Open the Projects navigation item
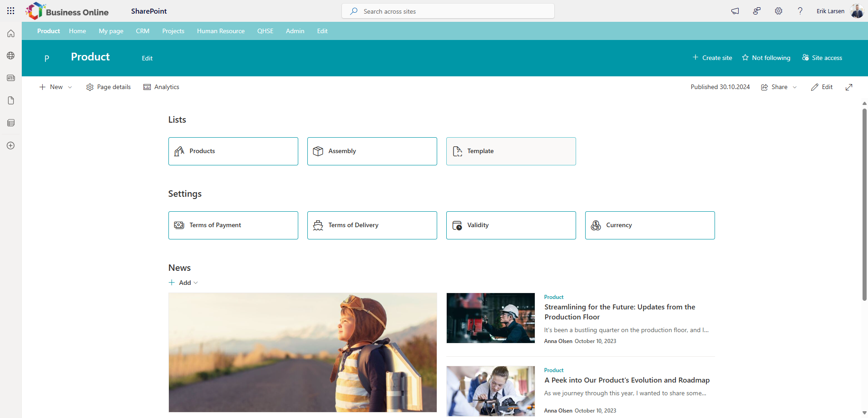 click(x=173, y=31)
